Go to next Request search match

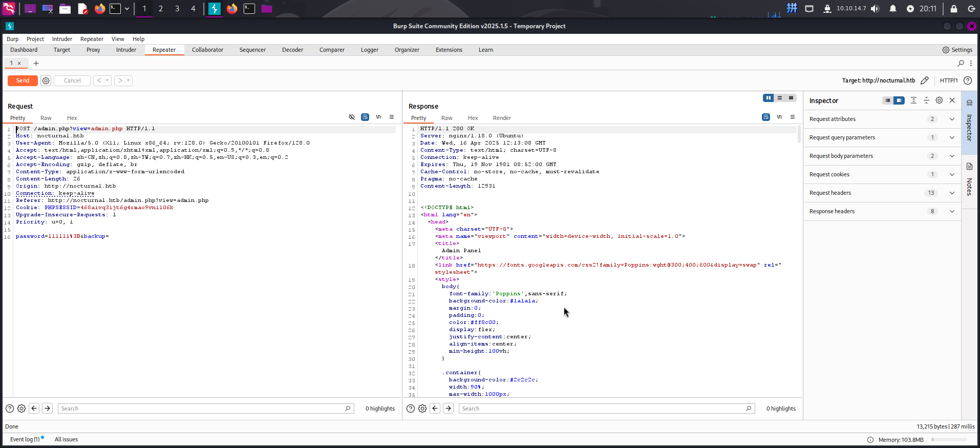pyautogui.click(x=48, y=409)
